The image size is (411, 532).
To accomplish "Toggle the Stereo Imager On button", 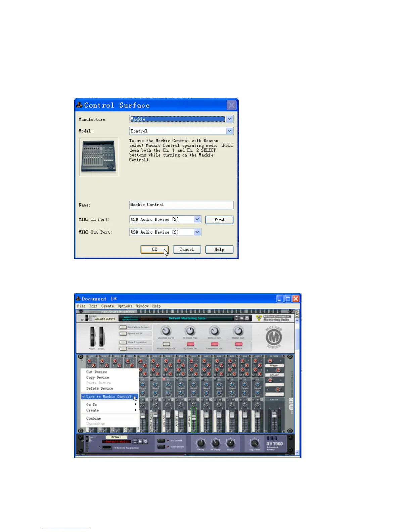I will tap(166, 344).
